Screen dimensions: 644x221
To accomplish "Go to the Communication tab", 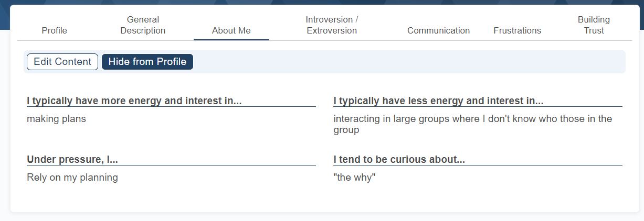I will click(x=438, y=30).
